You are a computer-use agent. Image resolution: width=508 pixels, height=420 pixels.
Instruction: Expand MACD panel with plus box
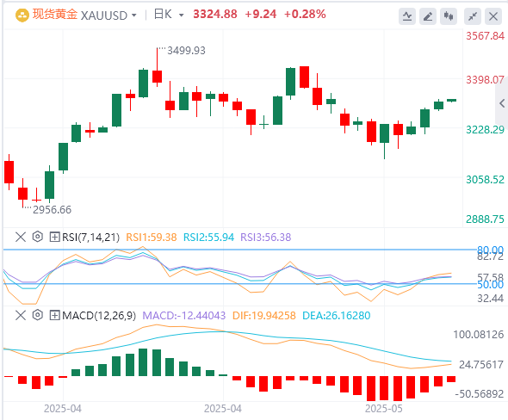tap(54, 315)
